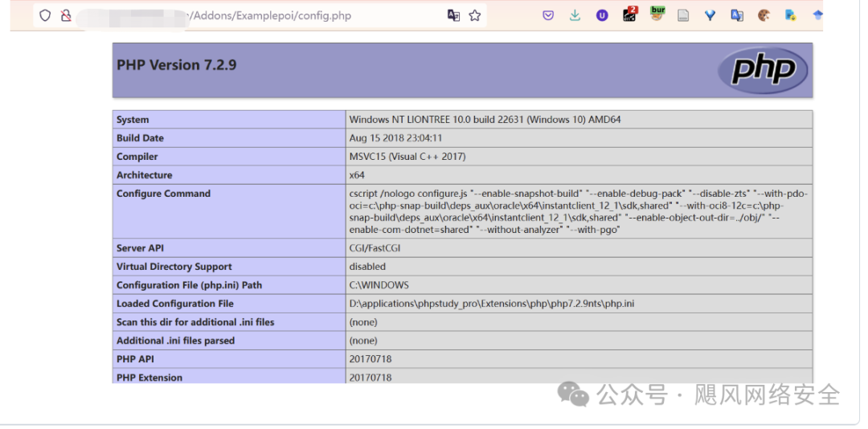
Task: Click the Configuration File (php.ini) Path label
Action: [190, 285]
